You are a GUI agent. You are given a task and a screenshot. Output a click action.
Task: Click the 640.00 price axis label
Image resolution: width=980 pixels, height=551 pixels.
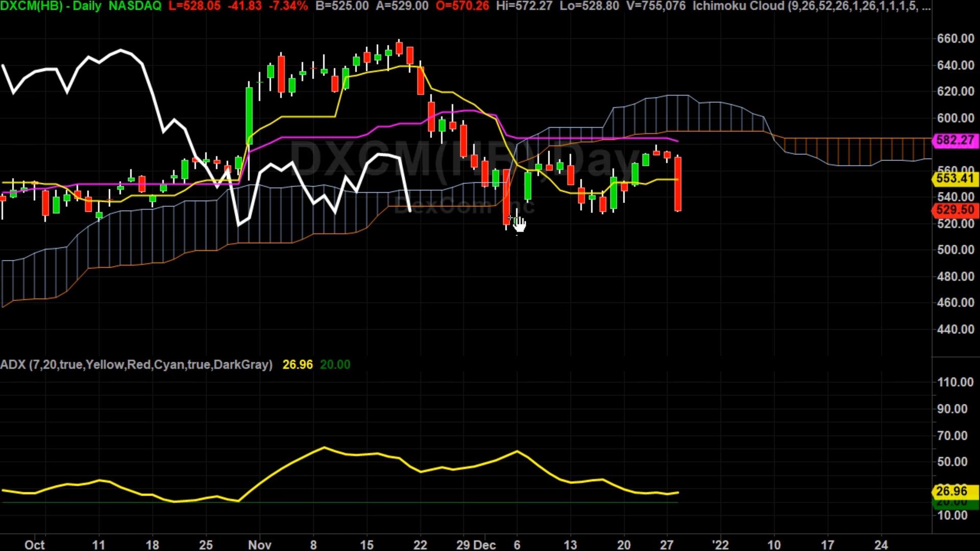955,65
